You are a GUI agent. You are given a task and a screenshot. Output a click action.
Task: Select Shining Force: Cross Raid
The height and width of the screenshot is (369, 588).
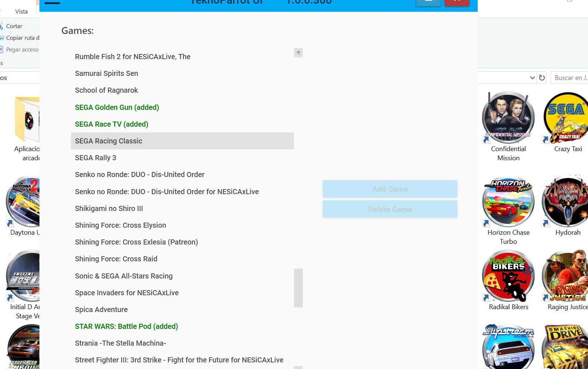coord(182,259)
